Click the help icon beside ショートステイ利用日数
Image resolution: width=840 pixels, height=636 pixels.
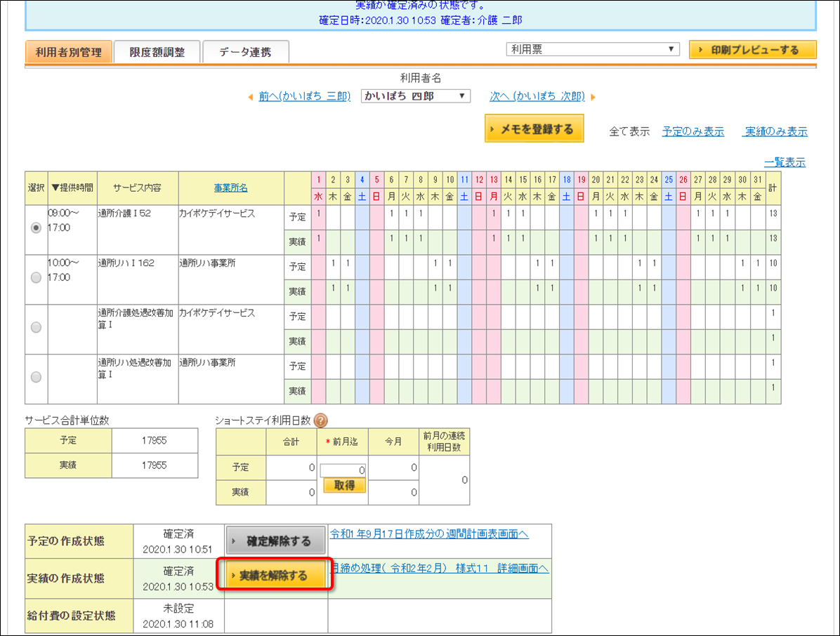point(320,420)
